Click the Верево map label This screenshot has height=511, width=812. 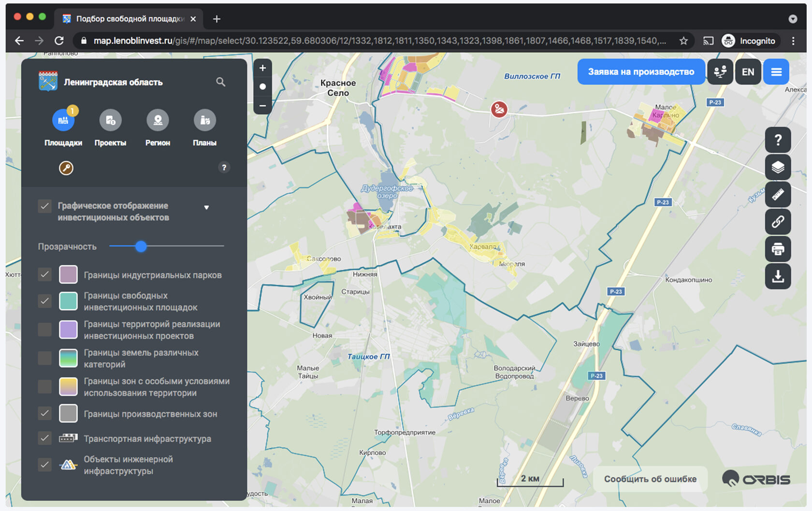[577, 398]
